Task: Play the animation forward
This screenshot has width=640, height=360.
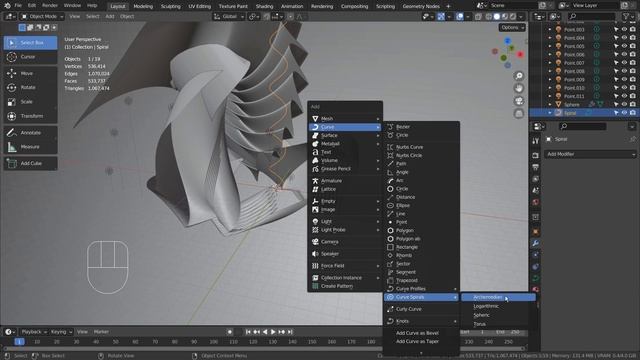Action: 273,332
